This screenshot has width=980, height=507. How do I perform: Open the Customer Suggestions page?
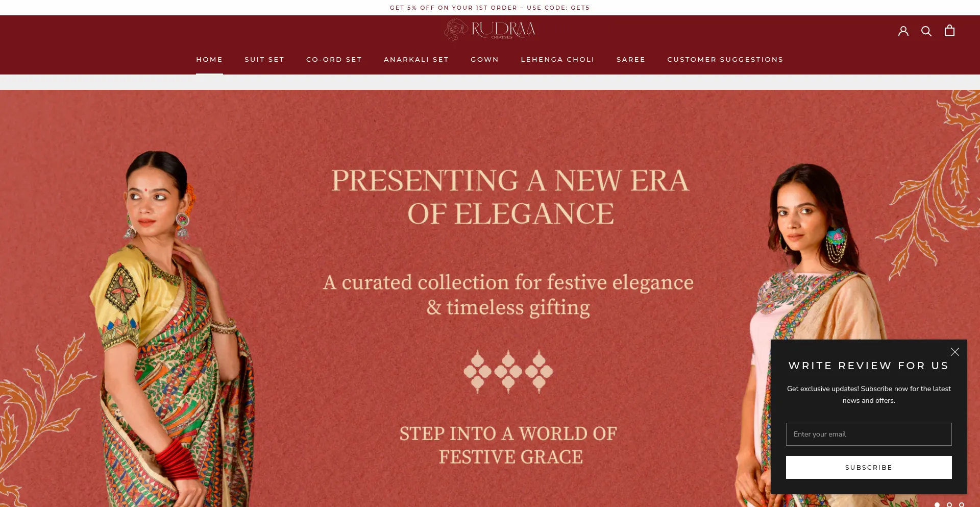click(x=725, y=60)
